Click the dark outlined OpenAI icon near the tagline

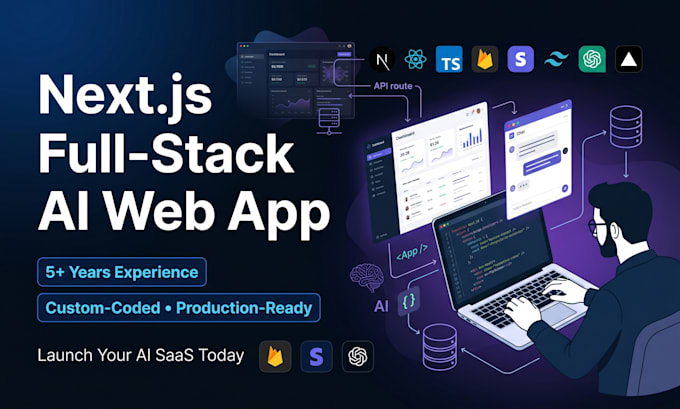point(358,357)
